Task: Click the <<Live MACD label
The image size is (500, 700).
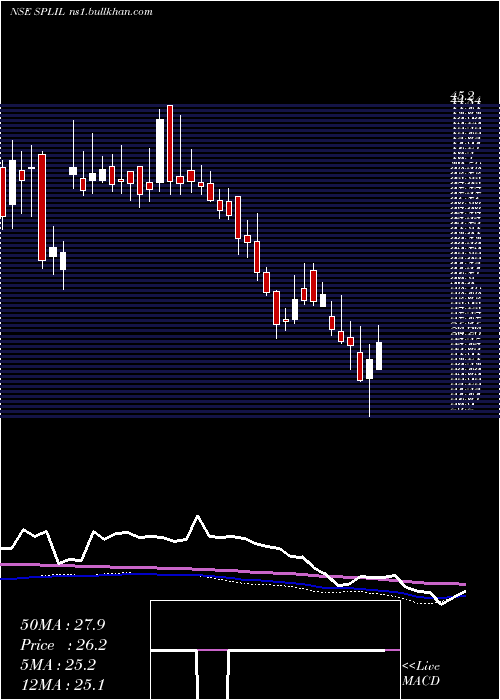Action: (x=421, y=674)
